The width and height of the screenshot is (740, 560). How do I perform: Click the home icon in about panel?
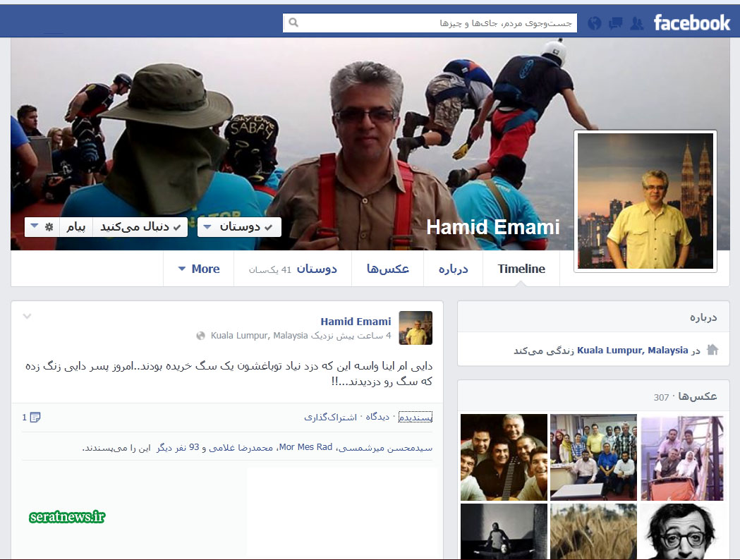712,350
